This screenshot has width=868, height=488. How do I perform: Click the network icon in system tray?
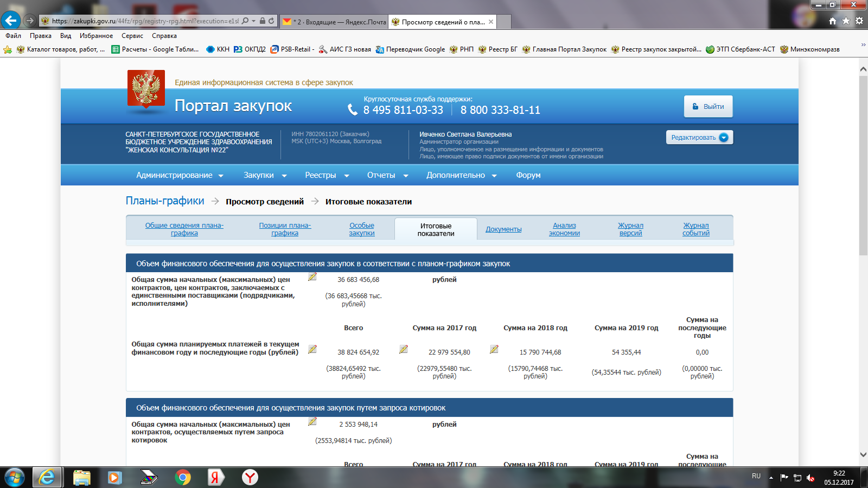click(x=797, y=478)
